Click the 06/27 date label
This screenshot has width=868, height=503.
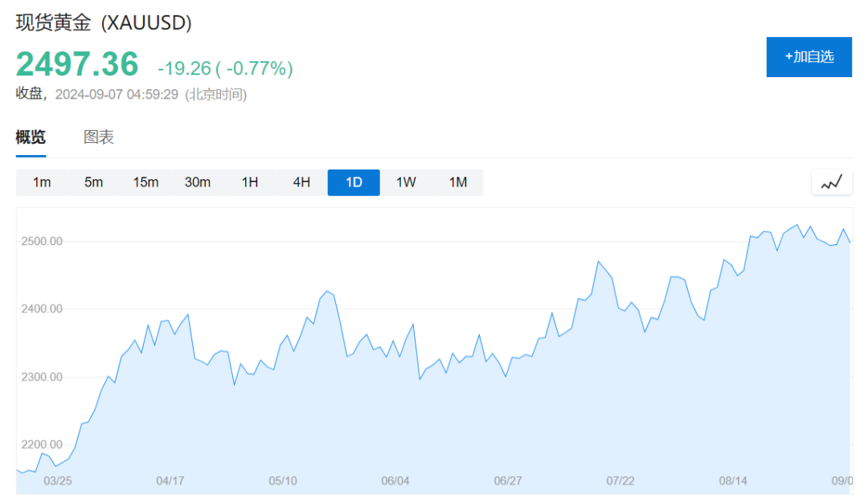coord(508,481)
